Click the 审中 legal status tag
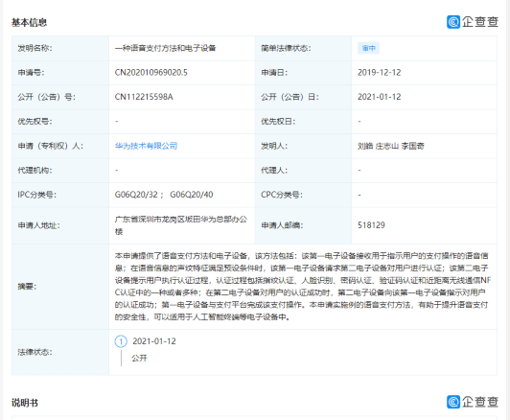The image size is (510, 420). point(368,48)
